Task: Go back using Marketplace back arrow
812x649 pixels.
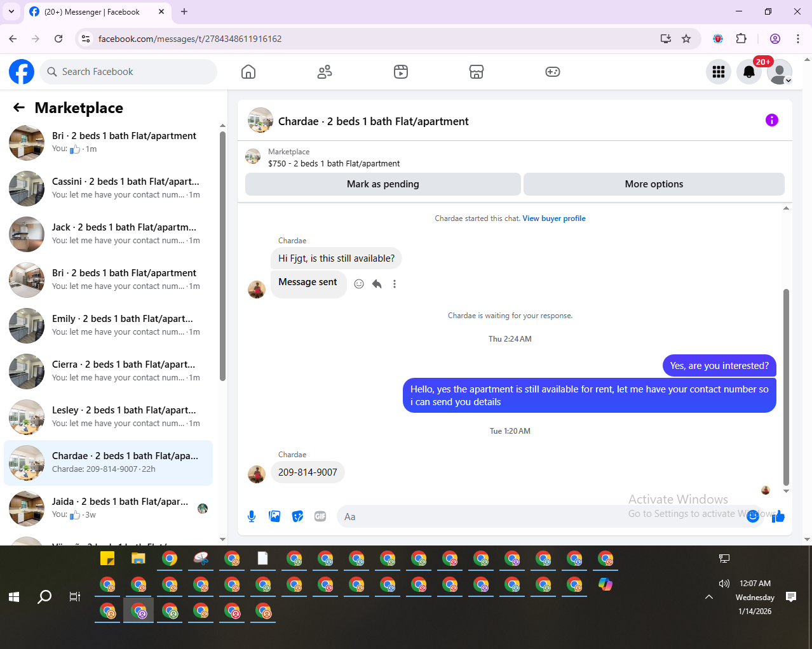Action: coord(19,108)
